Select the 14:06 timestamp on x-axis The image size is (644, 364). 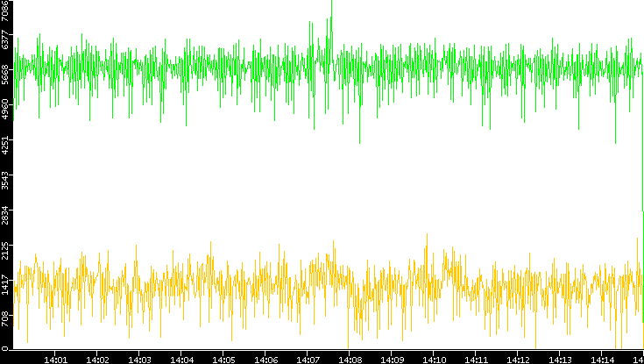click(x=265, y=360)
